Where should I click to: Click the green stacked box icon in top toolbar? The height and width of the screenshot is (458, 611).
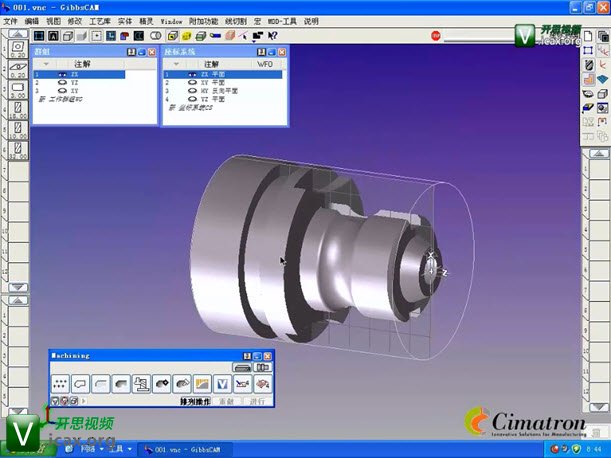pos(201,36)
